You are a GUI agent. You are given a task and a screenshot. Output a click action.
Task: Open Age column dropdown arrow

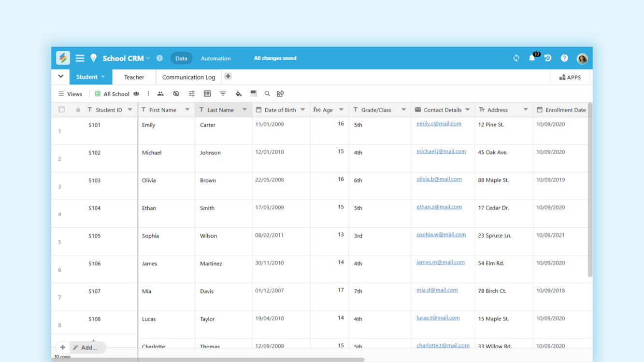(x=341, y=110)
